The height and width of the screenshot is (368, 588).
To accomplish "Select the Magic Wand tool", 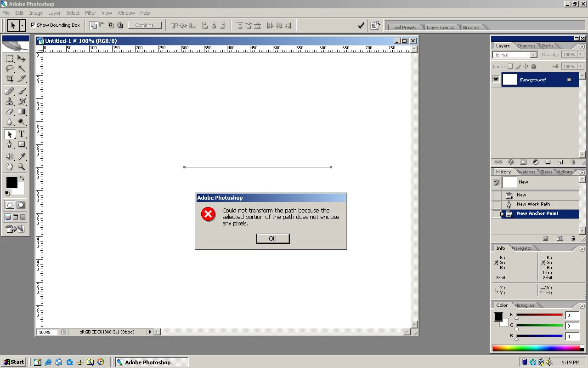I will [x=22, y=69].
